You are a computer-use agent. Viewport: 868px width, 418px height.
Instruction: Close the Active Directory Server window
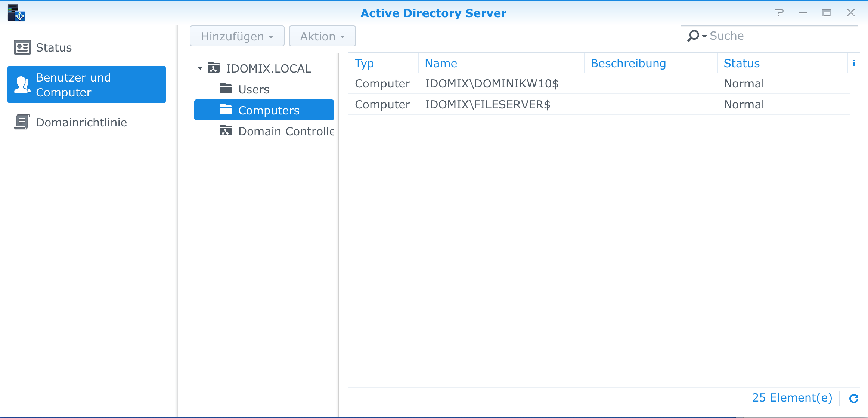point(851,13)
